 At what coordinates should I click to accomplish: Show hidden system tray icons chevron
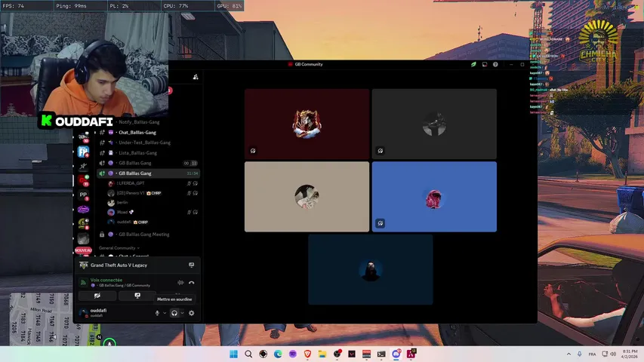coord(569,354)
